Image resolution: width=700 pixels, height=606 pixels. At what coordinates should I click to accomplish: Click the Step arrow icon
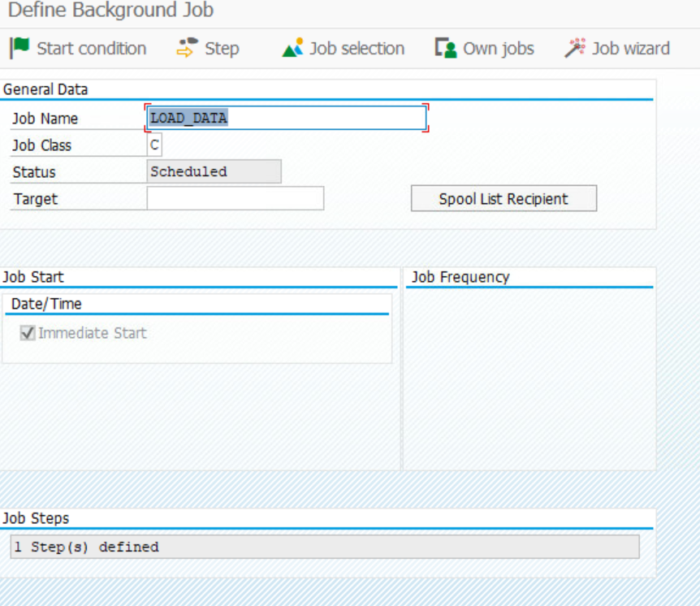(187, 48)
